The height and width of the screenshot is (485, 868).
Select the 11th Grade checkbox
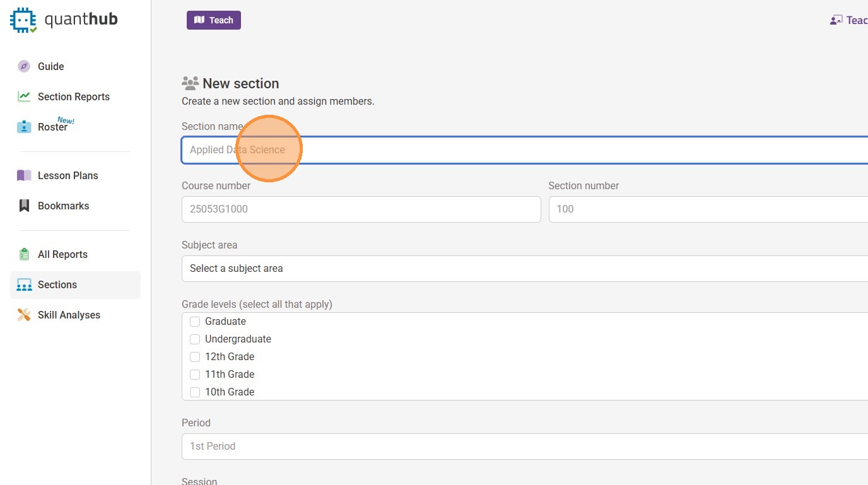[195, 375]
